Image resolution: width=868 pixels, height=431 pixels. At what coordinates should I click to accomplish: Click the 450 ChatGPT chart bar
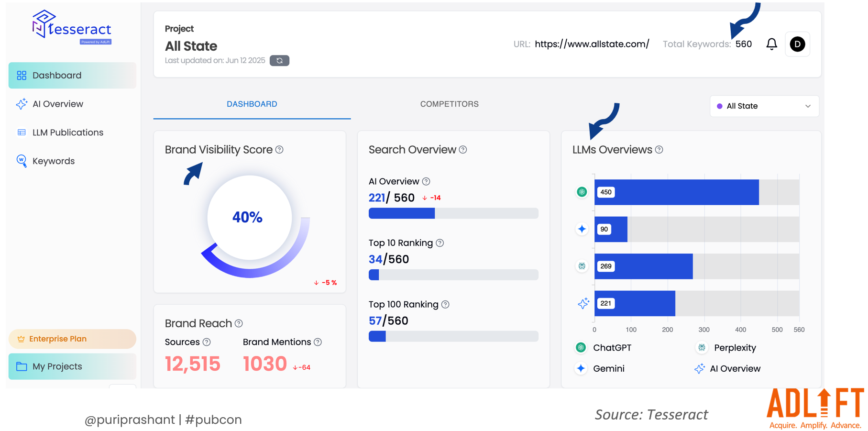click(x=677, y=192)
